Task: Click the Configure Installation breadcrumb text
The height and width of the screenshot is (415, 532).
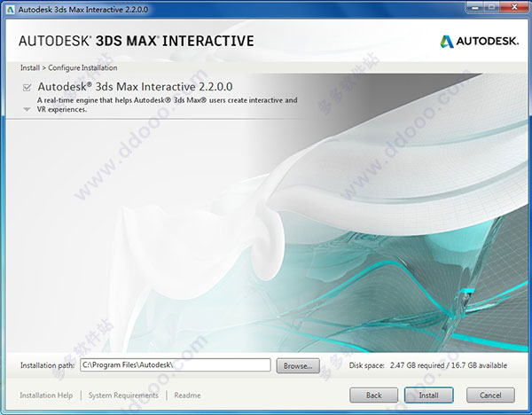Action: pos(82,68)
